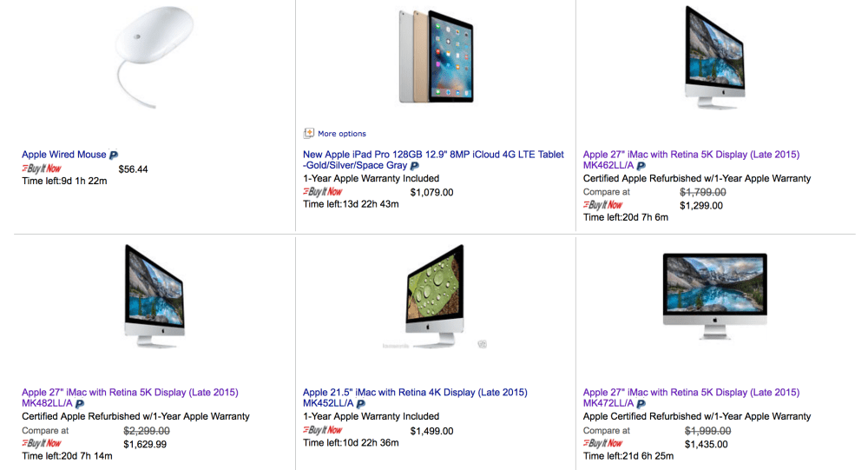Click the PayPal icon beside Apple Wired Mouse
This screenshot has width=868, height=470.
[x=114, y=156]
